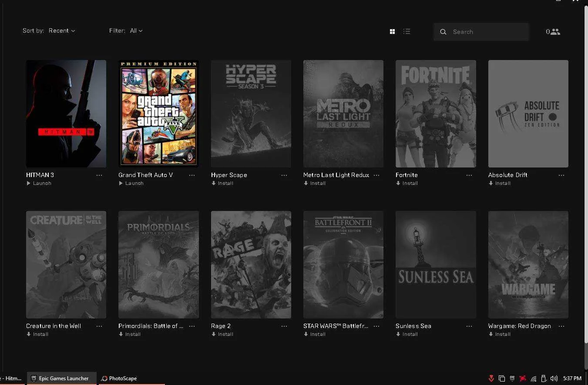This screenshot has width=588, height=385.
Task: Select the Absolute Drift cover art
Action: [x=528, y=114]
